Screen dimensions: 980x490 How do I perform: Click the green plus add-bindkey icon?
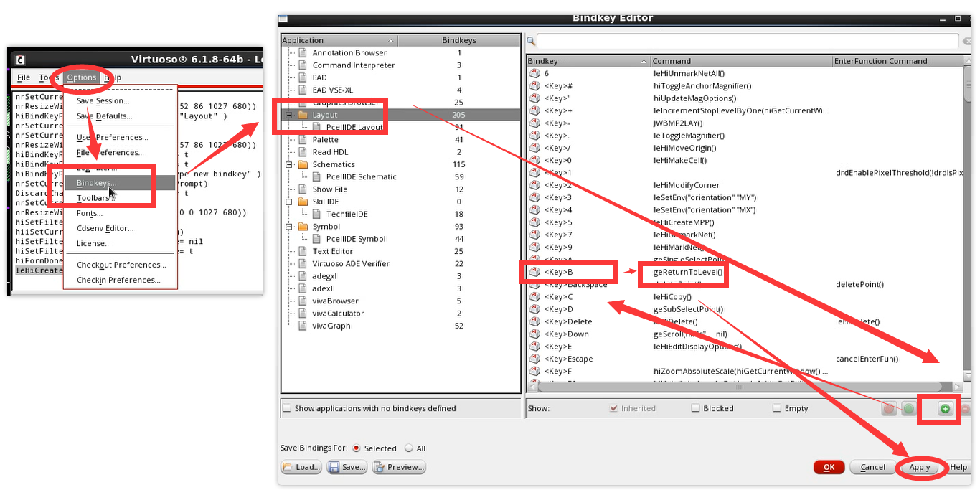(x=945, y=409)
